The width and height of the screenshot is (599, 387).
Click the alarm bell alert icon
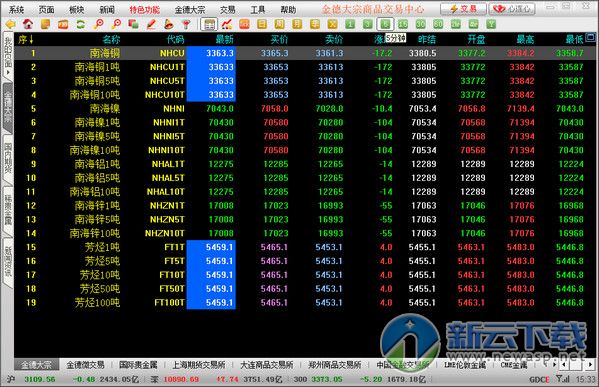[x=168, y=24]
